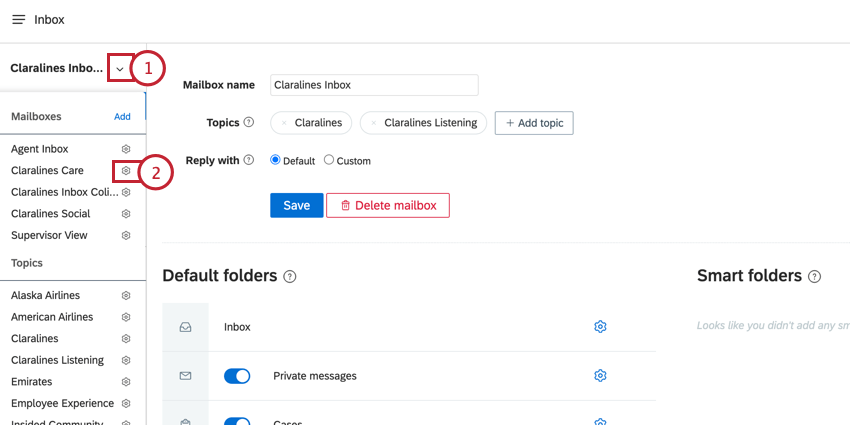
Task: Open settings gear for Inbox default folder
Action: 600,327
